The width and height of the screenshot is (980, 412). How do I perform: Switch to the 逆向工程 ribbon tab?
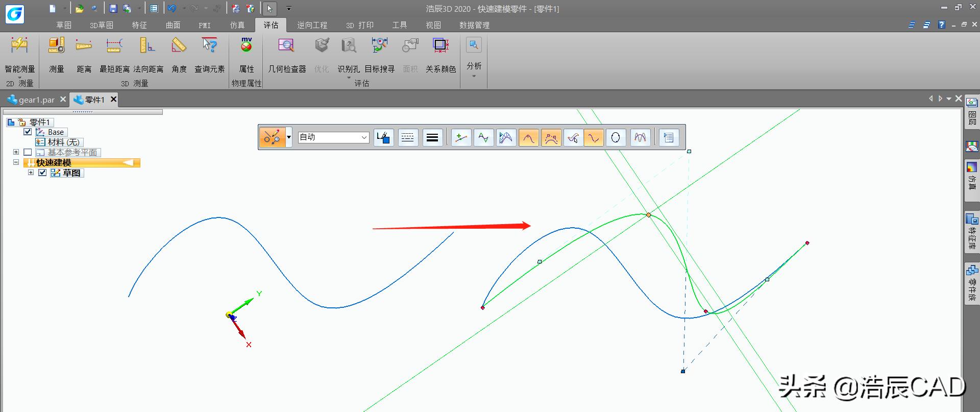(312, 25)
